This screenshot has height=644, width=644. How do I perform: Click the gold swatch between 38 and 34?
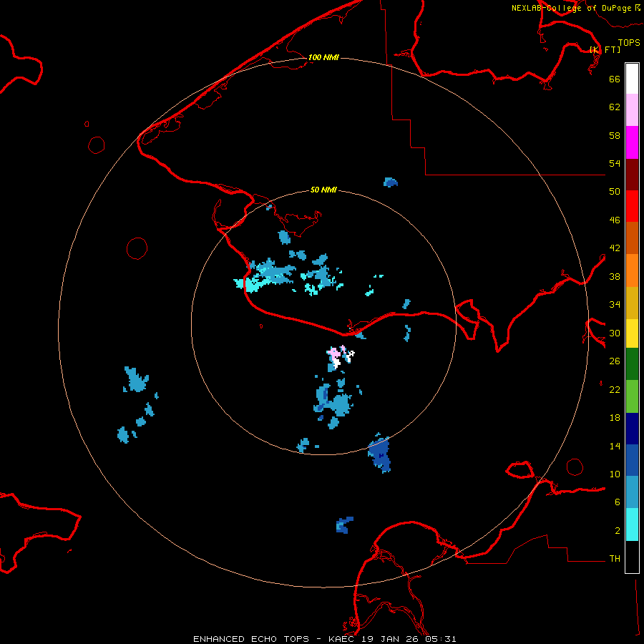(x=632, y=303)
